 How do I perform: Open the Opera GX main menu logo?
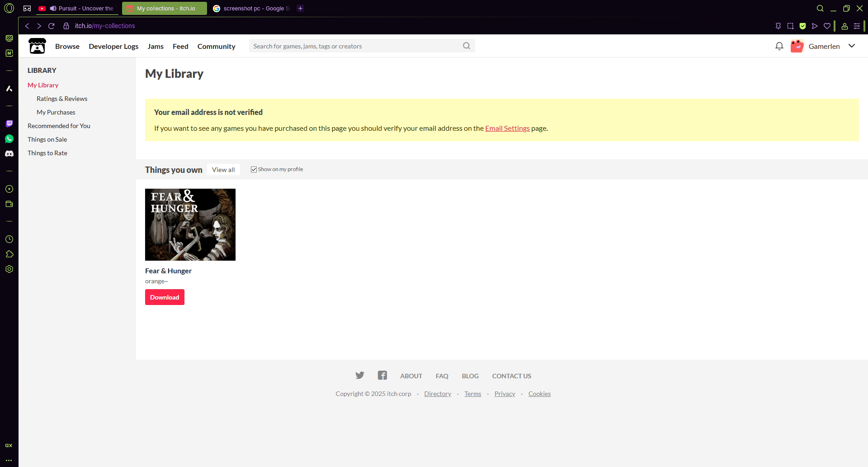click(9, 8)
